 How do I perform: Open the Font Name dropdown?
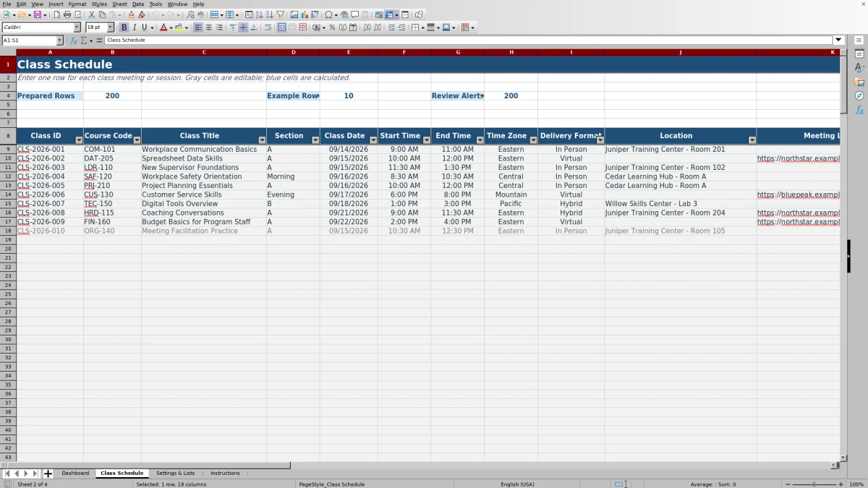[x=77, y=27]
